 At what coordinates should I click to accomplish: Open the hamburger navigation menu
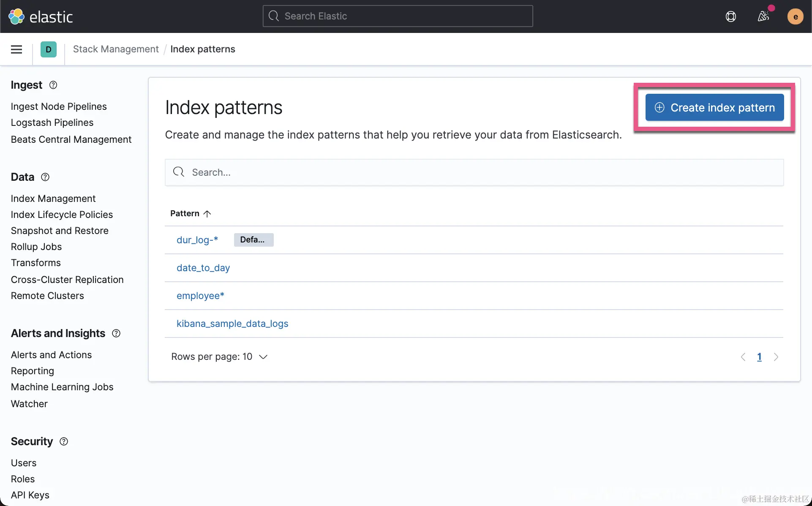[x=16, y=49]
